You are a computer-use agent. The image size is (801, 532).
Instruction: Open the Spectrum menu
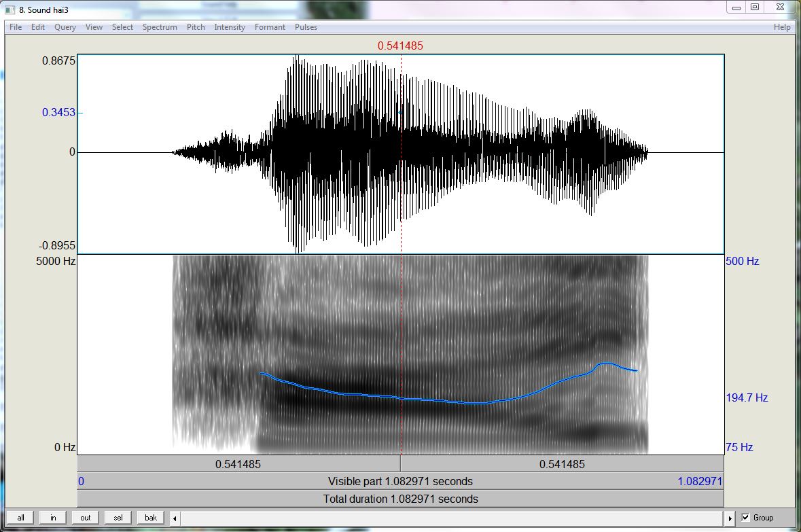pyautogui.click(x=160, y=27)
